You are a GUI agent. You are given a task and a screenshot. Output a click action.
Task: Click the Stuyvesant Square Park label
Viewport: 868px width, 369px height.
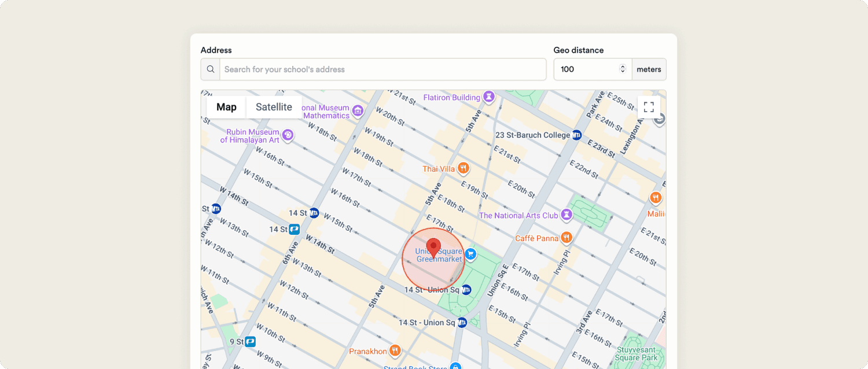click(635, 354)
